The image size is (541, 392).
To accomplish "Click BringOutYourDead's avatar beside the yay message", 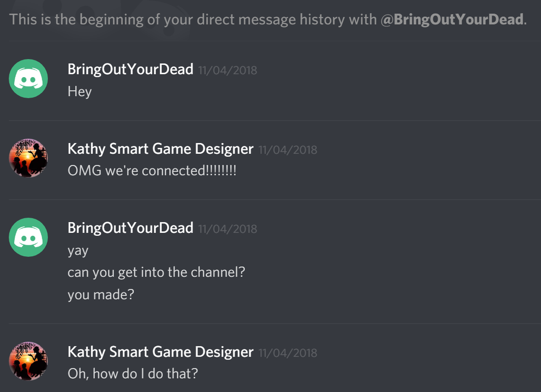I will click(29, 237).
